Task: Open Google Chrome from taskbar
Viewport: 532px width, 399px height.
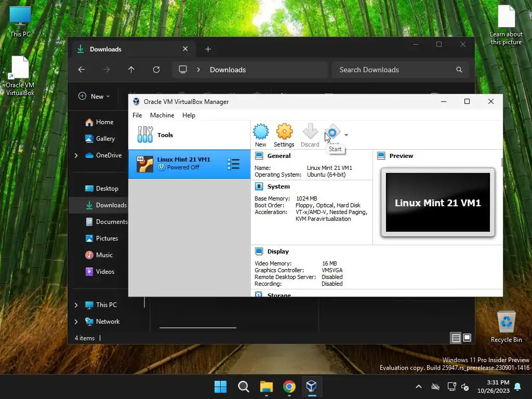Action: pos(289,387)
